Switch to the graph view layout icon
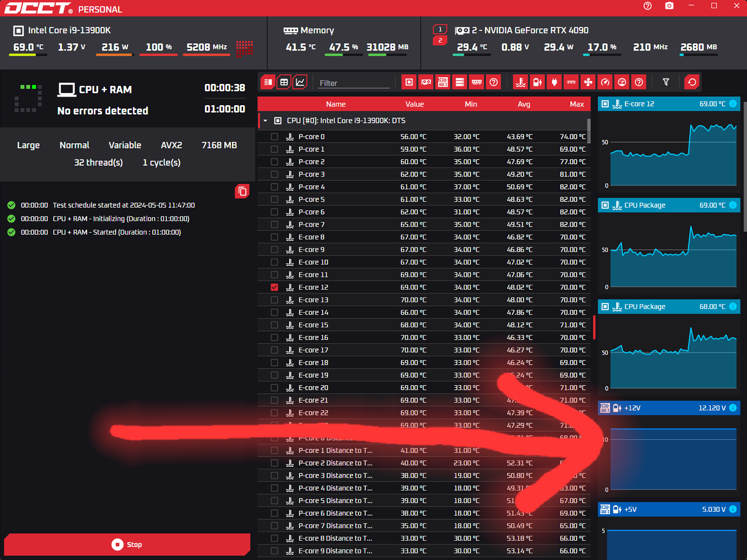 [x=300, y=82]
